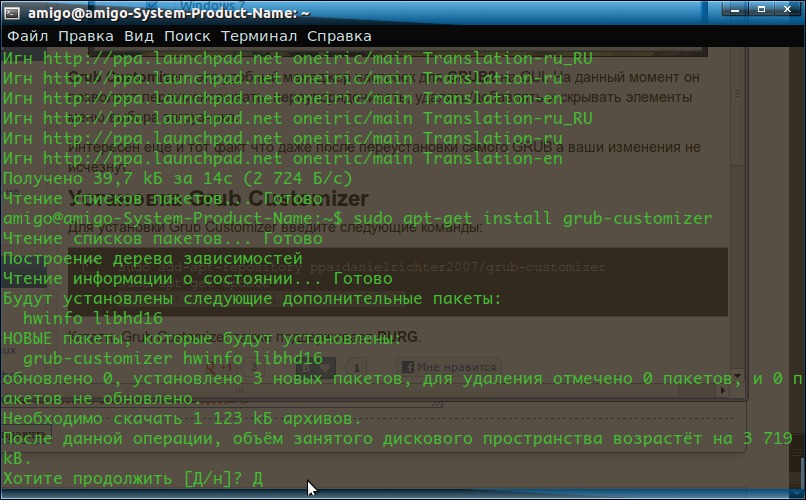Click the prompt 'Хотите продолжить [Д/н]? Д'

point(133,479)
